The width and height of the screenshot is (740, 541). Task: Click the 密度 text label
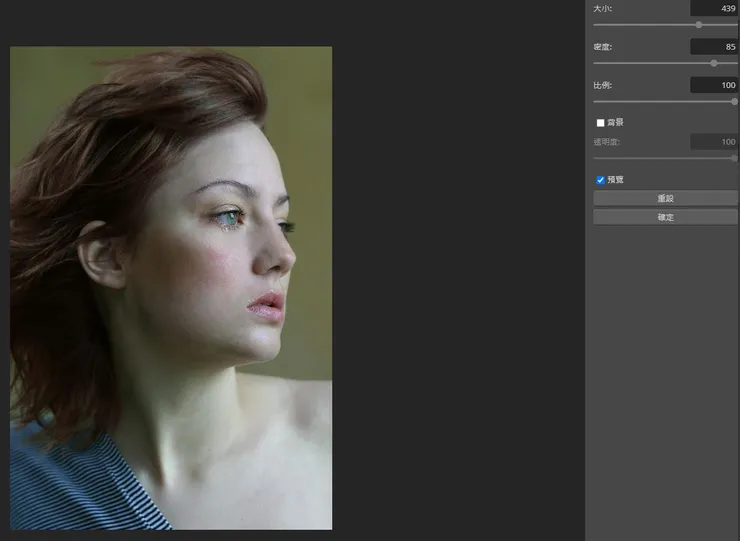point(603,47)
